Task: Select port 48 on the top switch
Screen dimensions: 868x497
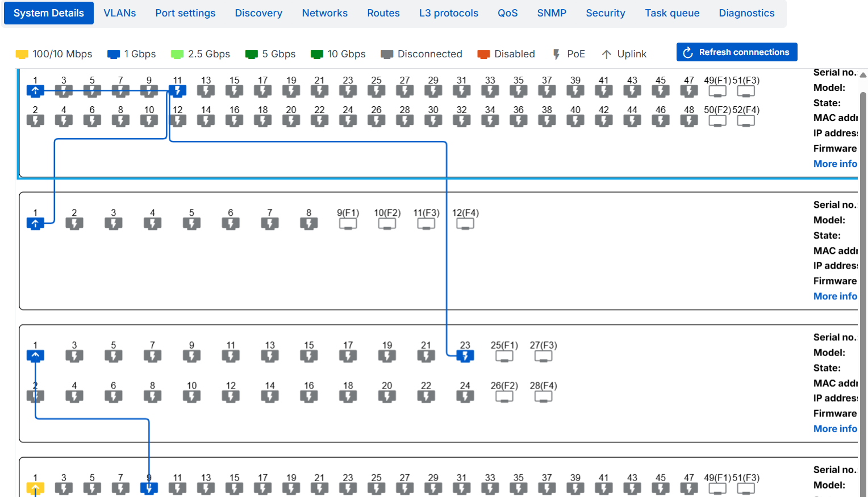Action: click(x=689, y=120)
